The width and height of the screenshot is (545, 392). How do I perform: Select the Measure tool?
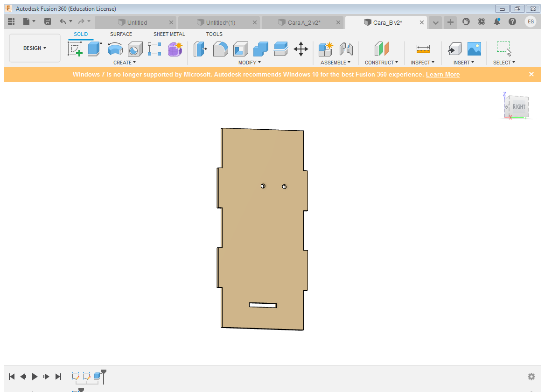tap(423, 49)
